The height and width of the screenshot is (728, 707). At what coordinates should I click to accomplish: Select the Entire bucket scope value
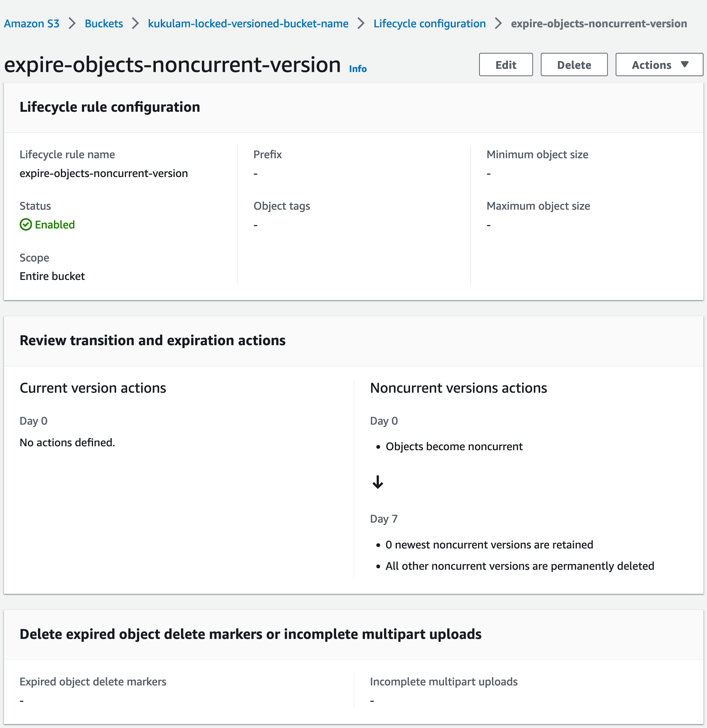tap(52, 276)
